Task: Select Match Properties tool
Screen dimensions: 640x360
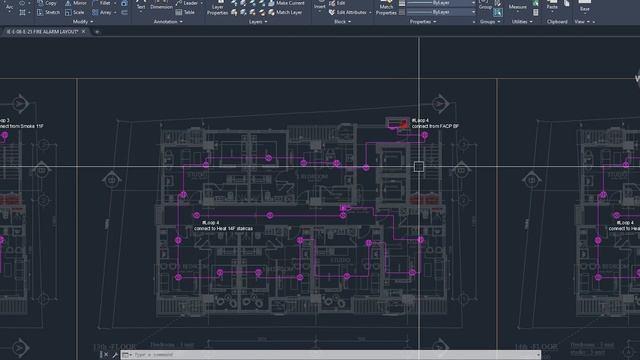Action: tap(386, 8)
